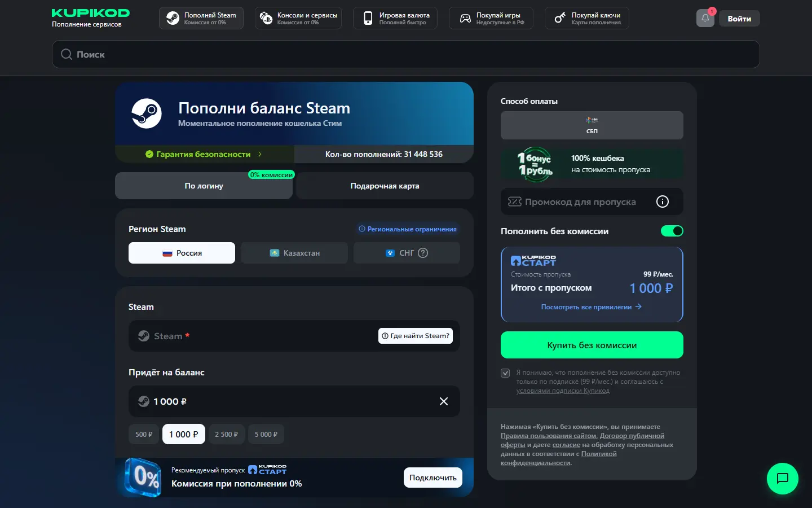The image size is (812, 508).
Task: Click the KUPIKOD logo
Action: (x=90, y=13)
